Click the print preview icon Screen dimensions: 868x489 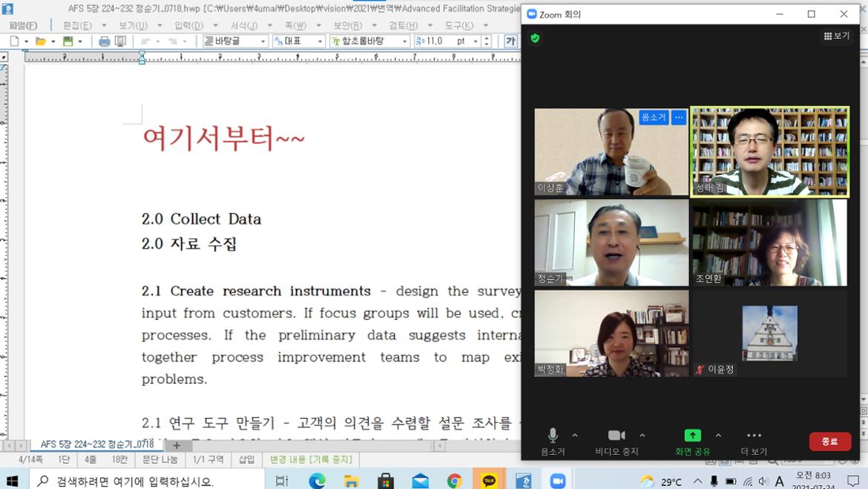pos(120,42)
